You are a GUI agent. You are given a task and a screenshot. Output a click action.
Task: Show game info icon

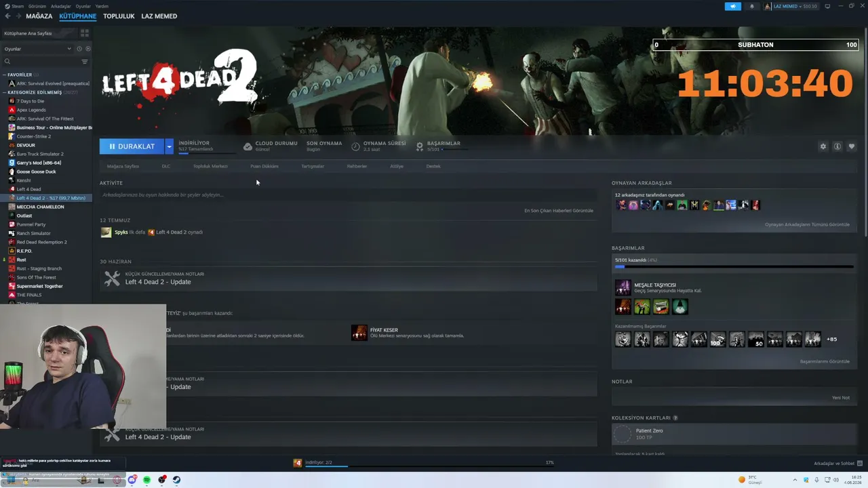pos(837,146)
